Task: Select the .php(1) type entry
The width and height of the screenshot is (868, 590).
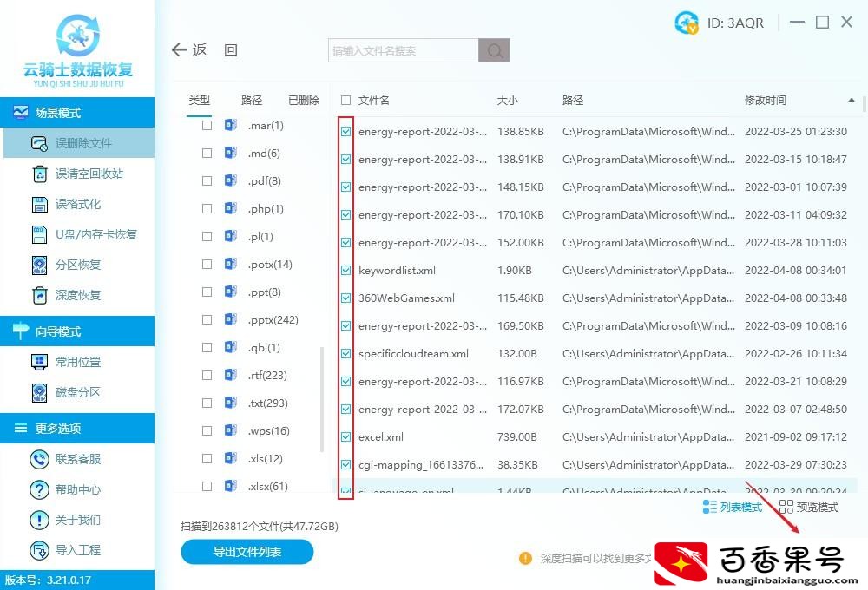Action: (266, 208)
